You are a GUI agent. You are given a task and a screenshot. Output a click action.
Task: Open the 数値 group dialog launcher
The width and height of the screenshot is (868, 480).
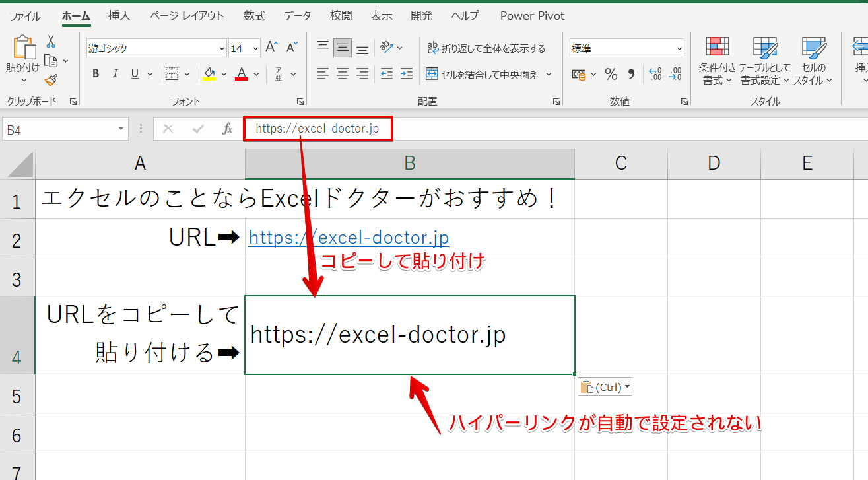[684, 102]
